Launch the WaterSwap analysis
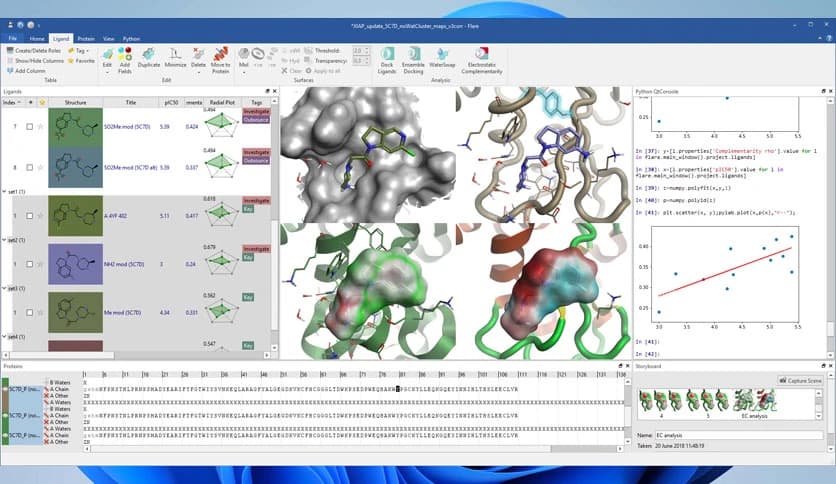 click(442, 59)
